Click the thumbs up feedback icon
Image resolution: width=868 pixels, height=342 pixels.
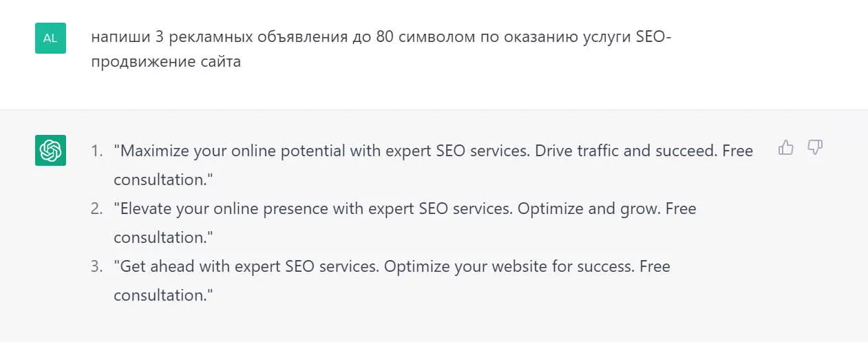tap(785, 147)
